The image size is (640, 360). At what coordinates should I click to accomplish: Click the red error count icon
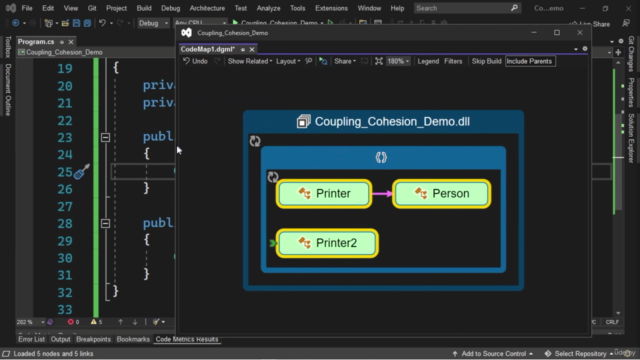pos(71,322)
